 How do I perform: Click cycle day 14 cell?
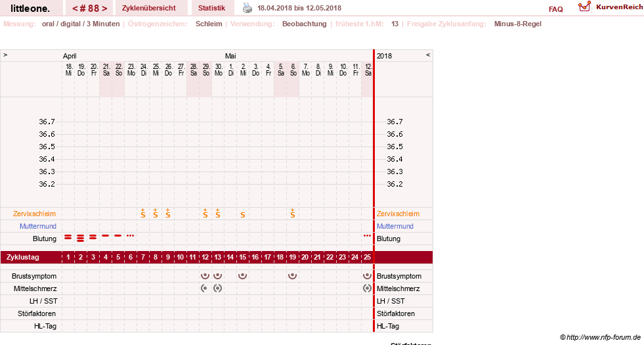[230, 257]
